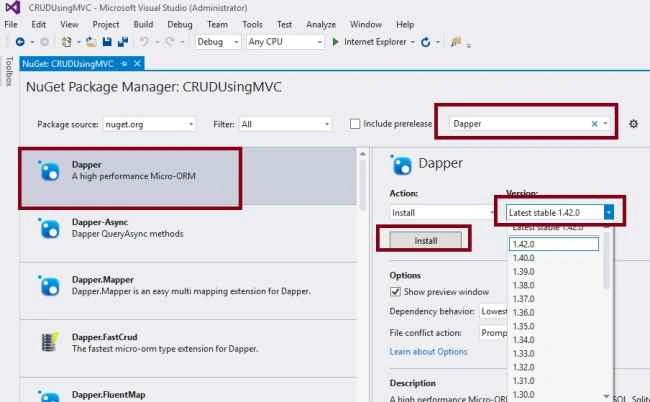Click the Visual Studio logo icon
Viewport: 650px width, 402px height.
click(12, 7)
